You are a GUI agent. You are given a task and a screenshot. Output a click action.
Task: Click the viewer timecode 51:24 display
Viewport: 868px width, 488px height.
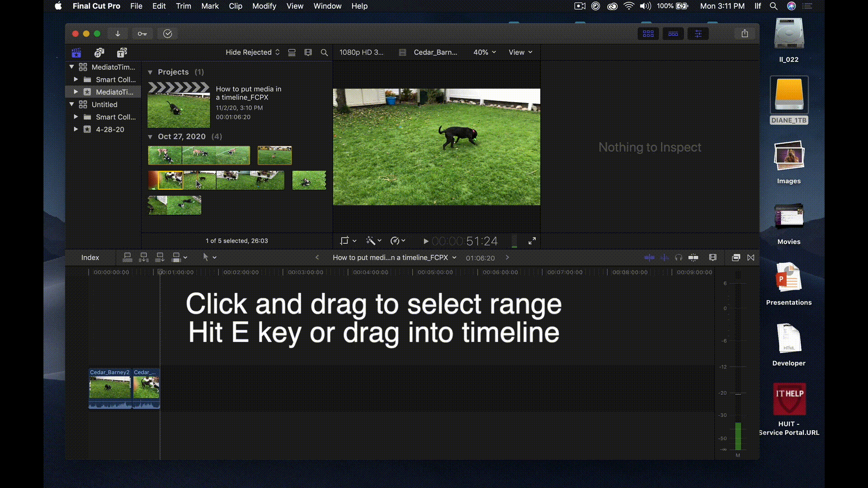465,241
